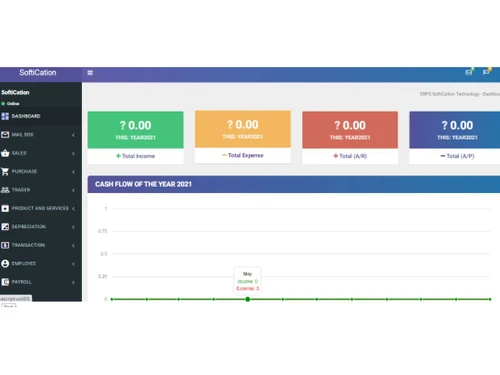Viewport: 500px width, 375px height.
Task: Click the Total (A/P) label link
Action: (460, 156)
